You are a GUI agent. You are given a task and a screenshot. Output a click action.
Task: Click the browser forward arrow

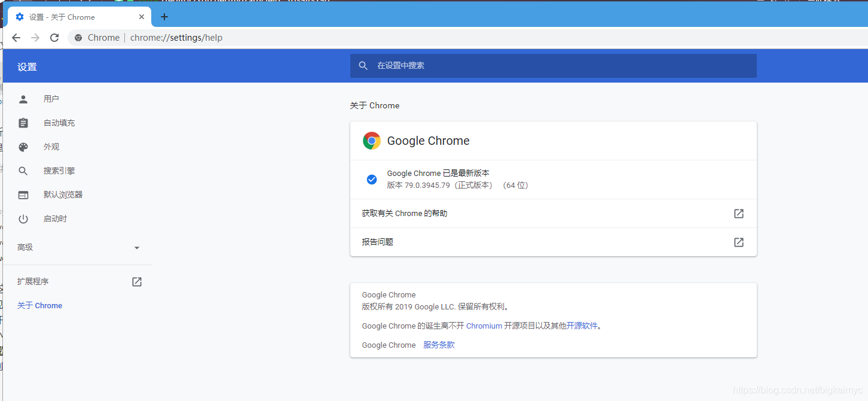coord(35,38)
